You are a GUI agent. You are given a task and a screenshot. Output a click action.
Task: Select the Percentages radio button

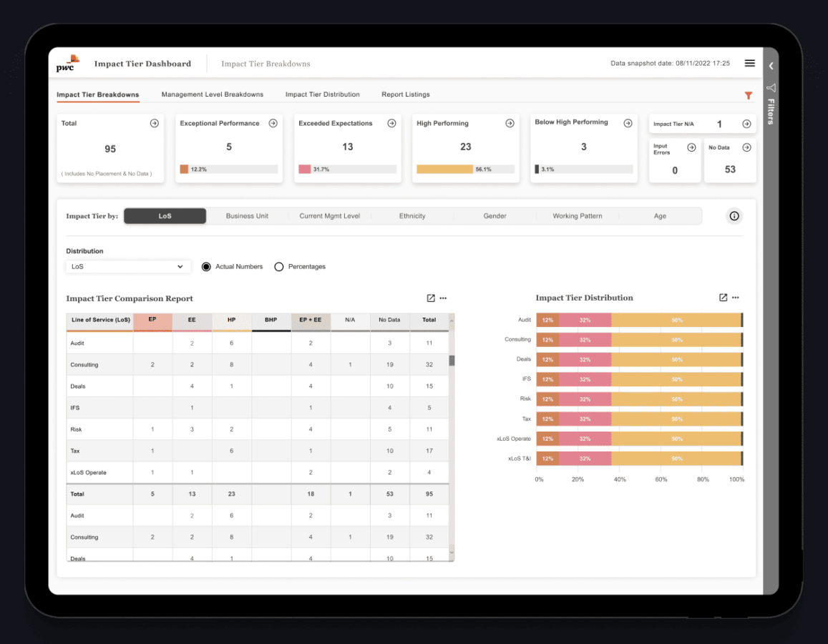click(x=279, y=267)
